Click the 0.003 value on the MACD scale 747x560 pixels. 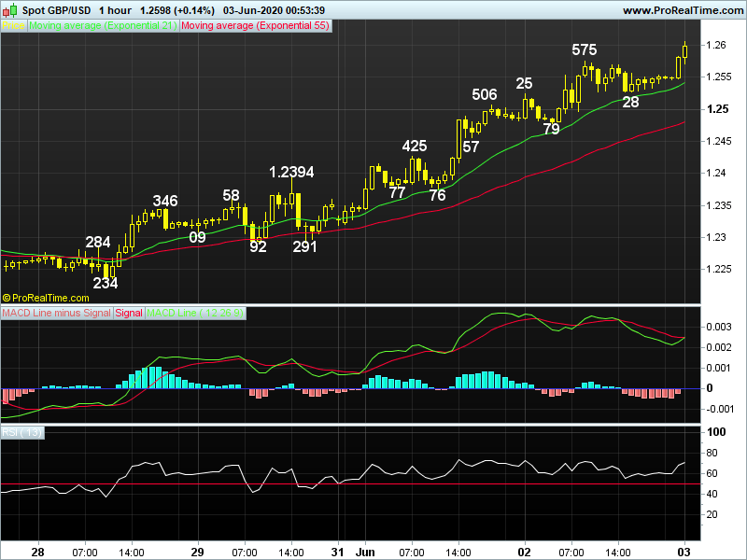tap(718, 327)
